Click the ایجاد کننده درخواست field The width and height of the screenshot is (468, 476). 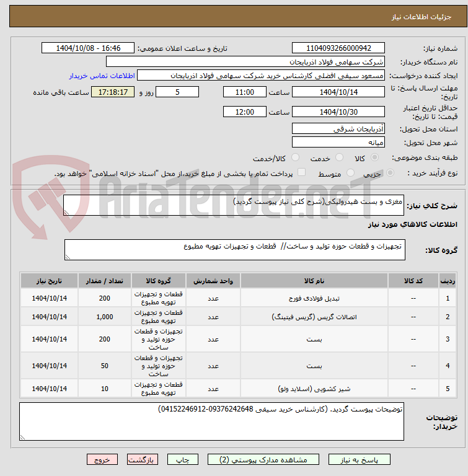click(x=261, y=76)
